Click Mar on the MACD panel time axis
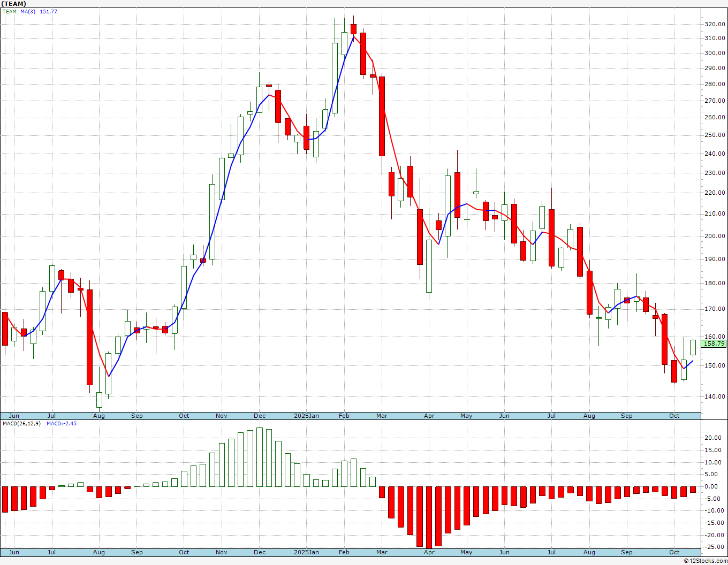This screenshot has height=565, width=728. pyautogui.click(x=382, y=552)
